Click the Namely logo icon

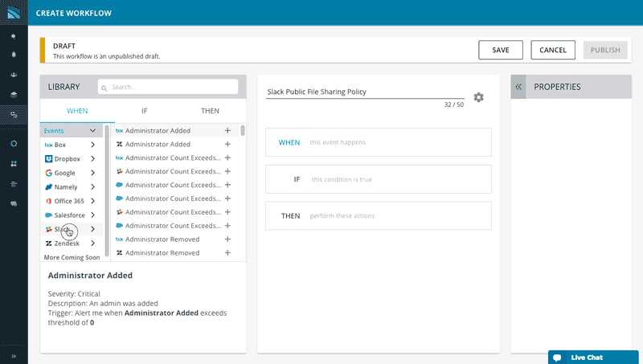pos(48,187)
